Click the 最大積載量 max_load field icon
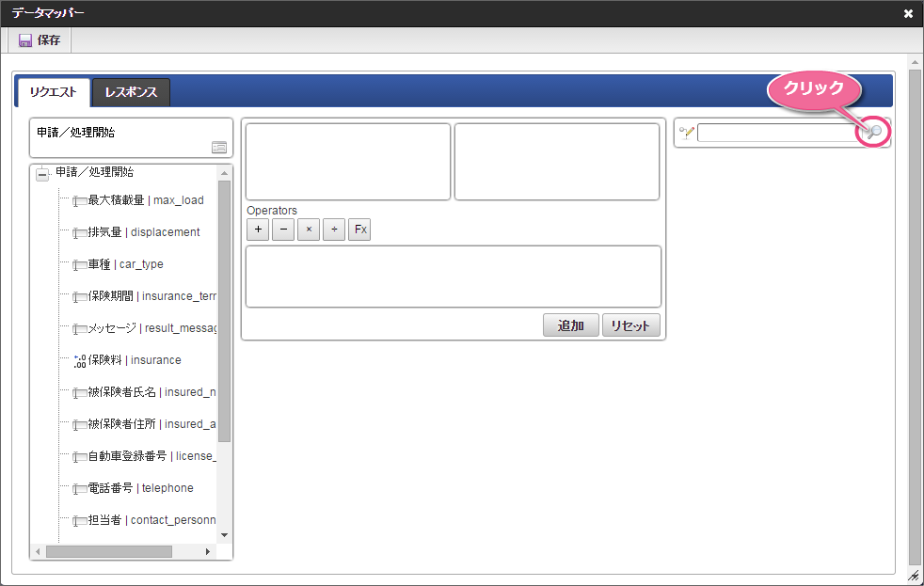Viewport: 924px width, 586px height. point(80,201)
